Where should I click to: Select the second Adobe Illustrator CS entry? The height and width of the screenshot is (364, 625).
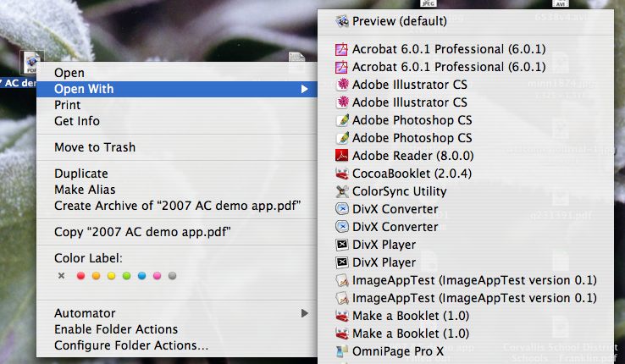(x=466, y=102)
